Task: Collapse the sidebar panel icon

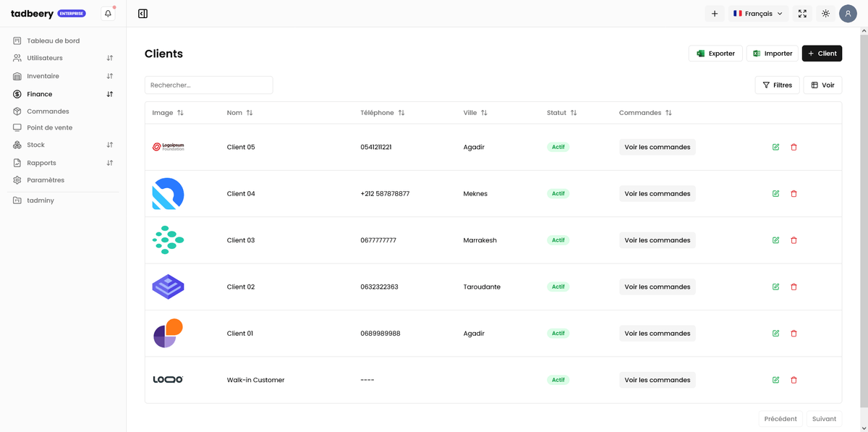Action: pos(142,14)
